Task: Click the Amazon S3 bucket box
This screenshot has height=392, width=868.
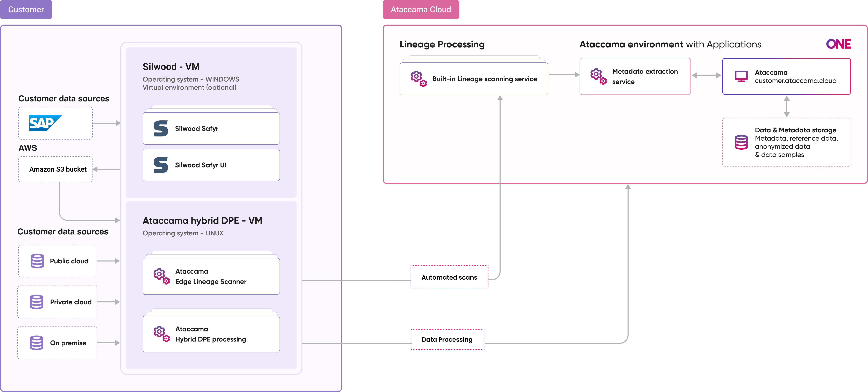Action: [x=56, y=169]
